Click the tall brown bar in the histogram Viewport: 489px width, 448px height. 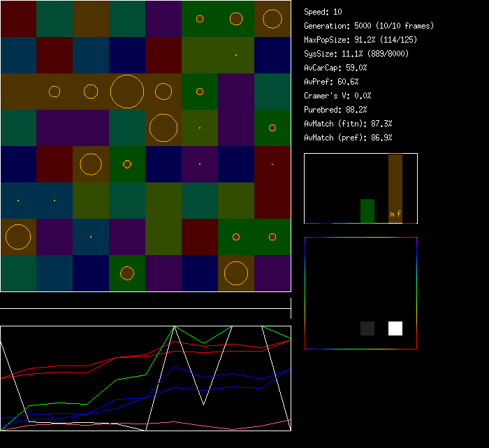(x=395, y=182)
